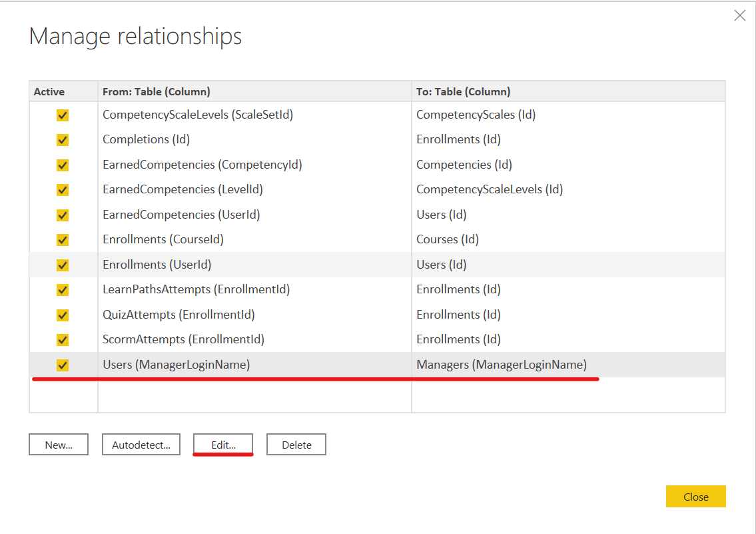The width and height of the screenshot is (756, 534).
Task: Select the Users (ManagerLoginName) relationship row
Action: pos(177,365)
